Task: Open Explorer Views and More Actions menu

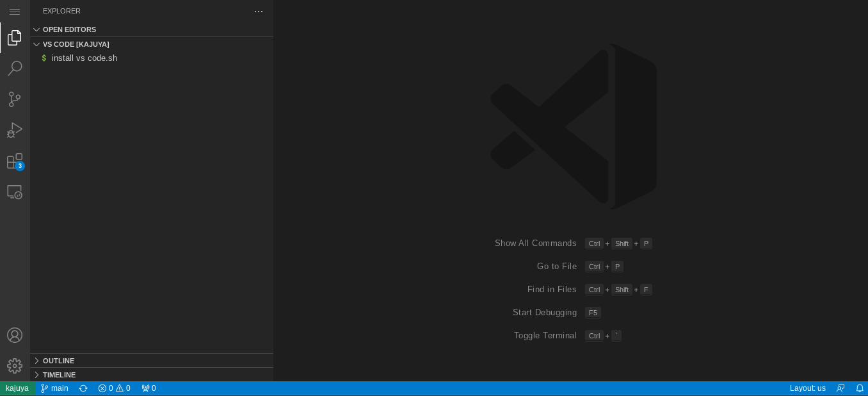Action: 259,12
